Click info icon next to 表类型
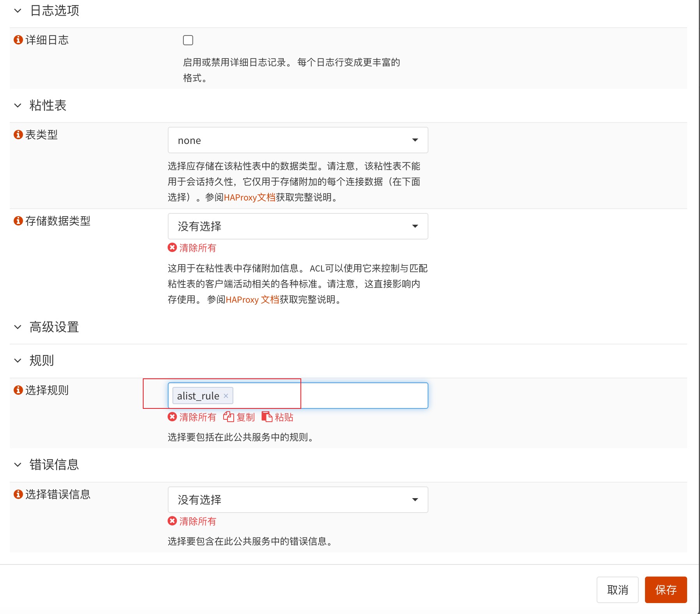 [x=18, y=135]
